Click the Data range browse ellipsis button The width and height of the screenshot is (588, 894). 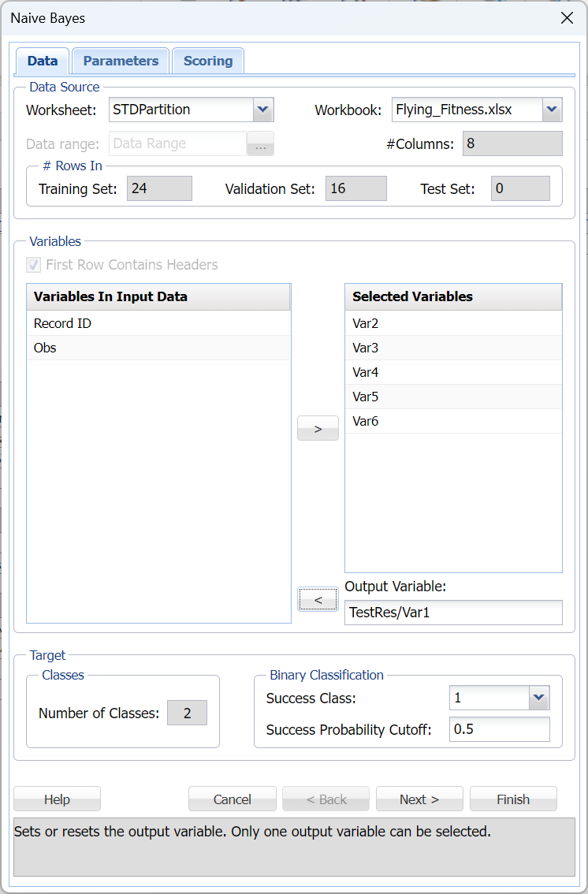coord(260,144)
